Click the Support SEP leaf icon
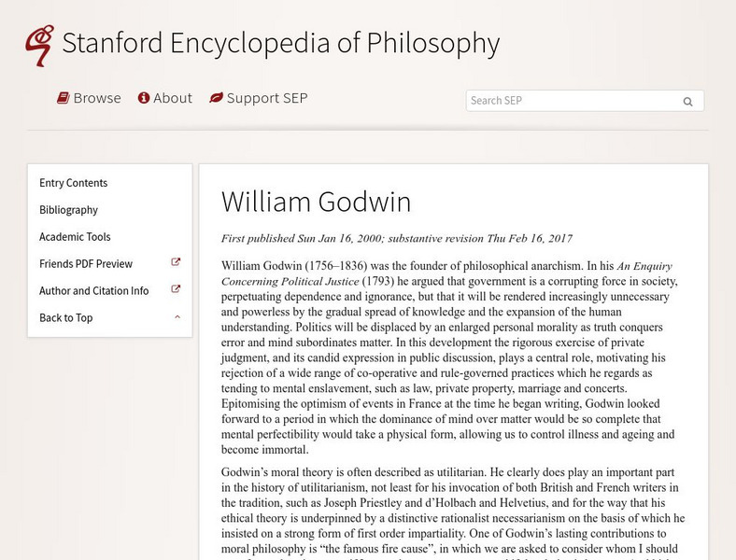 tap(216, 98)
